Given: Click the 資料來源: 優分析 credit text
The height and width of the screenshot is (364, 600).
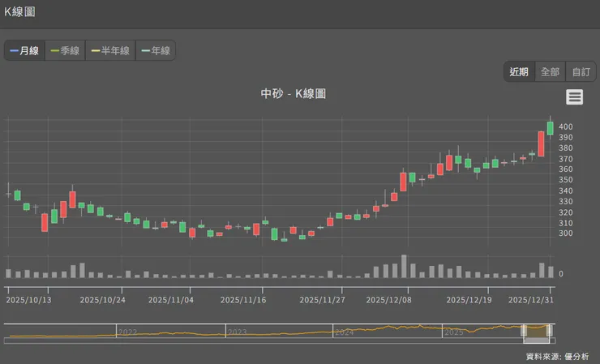Looking at the screenshot, I should pyautogui.click(x=558, y=357).
